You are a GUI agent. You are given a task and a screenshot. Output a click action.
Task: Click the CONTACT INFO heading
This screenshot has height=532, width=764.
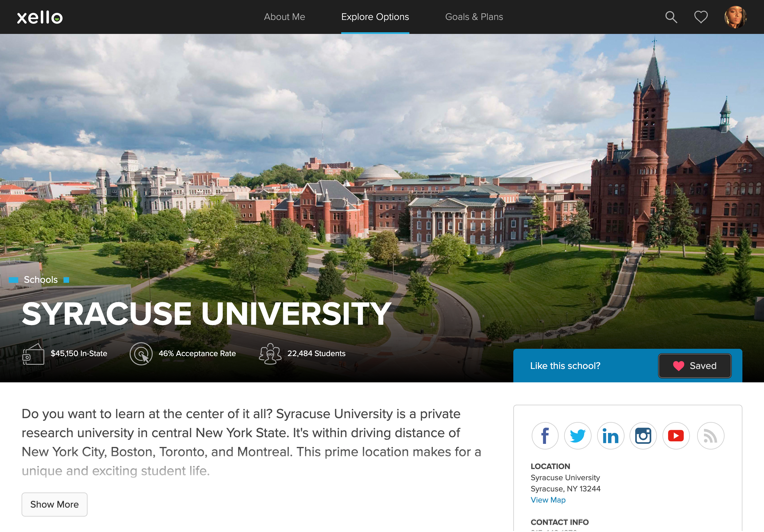click(x=559, y=522)
